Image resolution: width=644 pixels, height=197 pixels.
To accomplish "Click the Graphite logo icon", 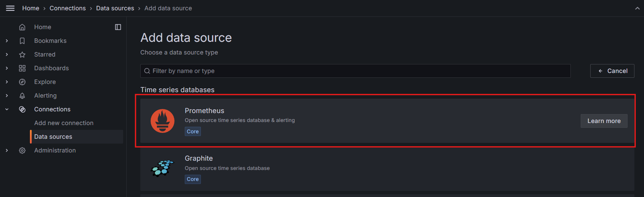I will click(x=163, y=168).
